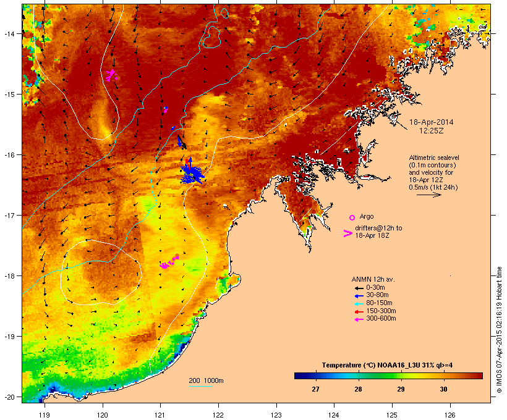
Task: Click the latitude axis label -19
Action: pos(9,336)
